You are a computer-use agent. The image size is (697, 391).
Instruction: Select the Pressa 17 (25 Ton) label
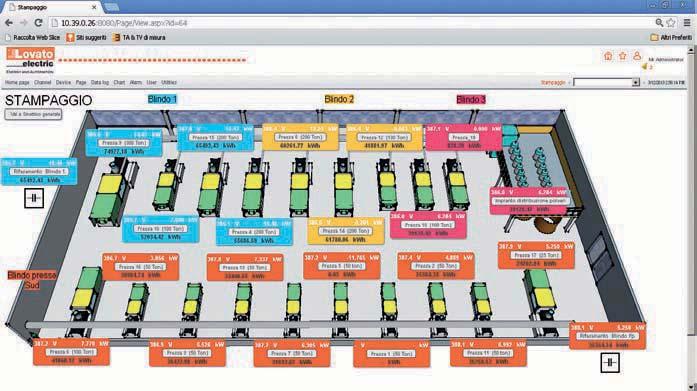[536, 255]
